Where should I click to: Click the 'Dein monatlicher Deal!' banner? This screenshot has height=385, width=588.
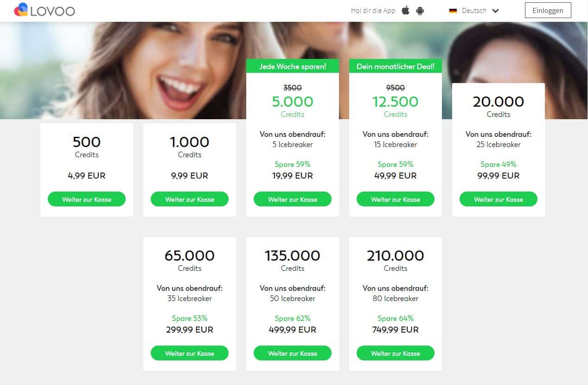(395, 66)
